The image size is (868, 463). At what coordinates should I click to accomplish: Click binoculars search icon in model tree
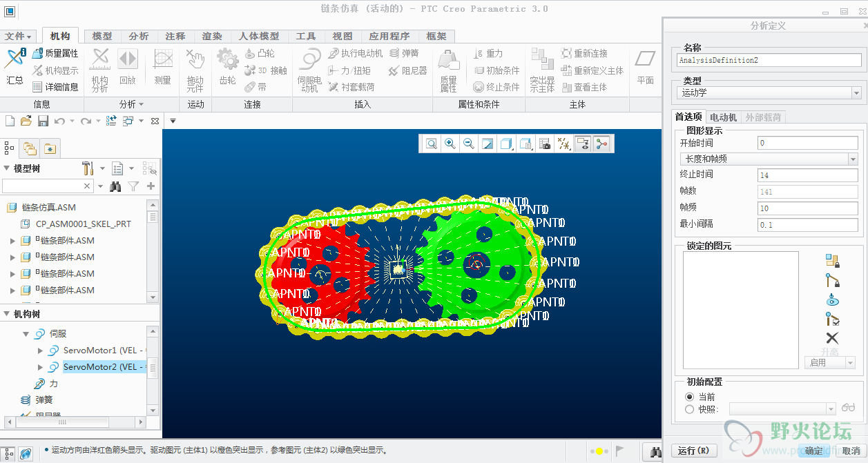[115, 186]
